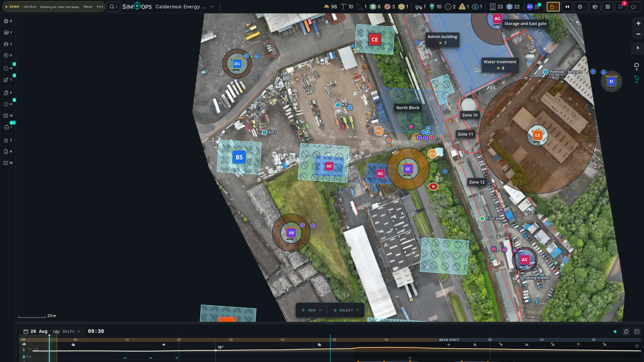Expand the Day Shift selector
The image size is (644, 362).
67,331
